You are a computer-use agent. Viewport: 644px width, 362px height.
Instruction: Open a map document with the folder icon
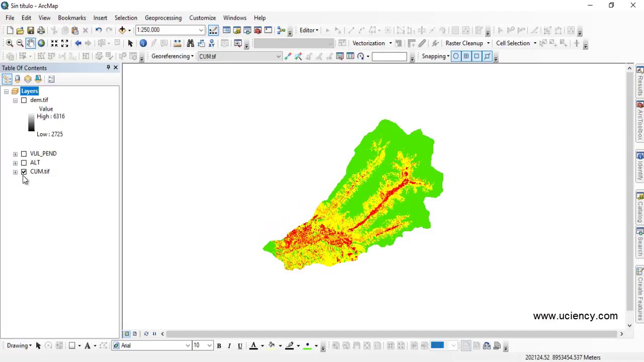click(20, 30)
